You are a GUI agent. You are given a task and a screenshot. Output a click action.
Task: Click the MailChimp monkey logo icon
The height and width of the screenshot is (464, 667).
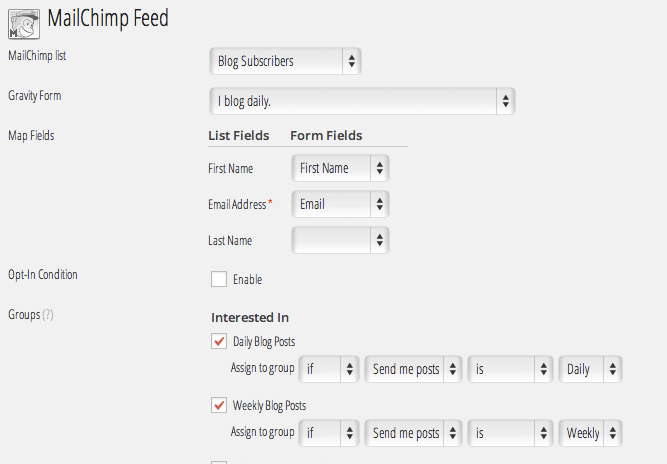tap(24, 22)
